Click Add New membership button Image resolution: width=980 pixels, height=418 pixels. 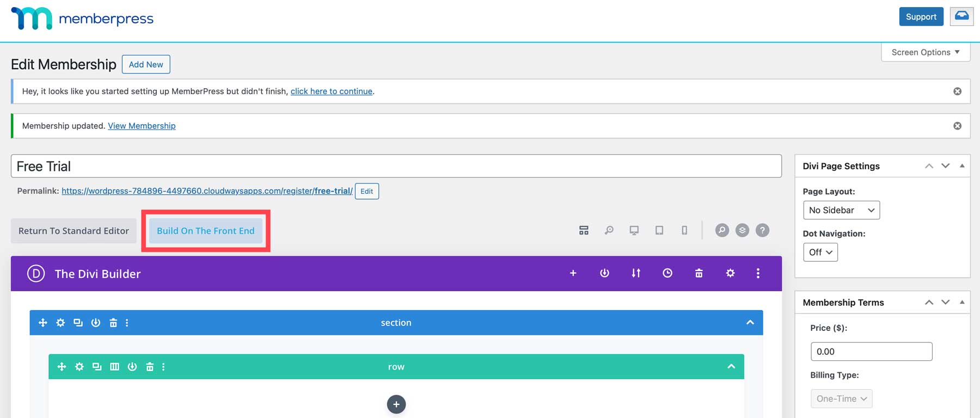click(x=146, y=64)
